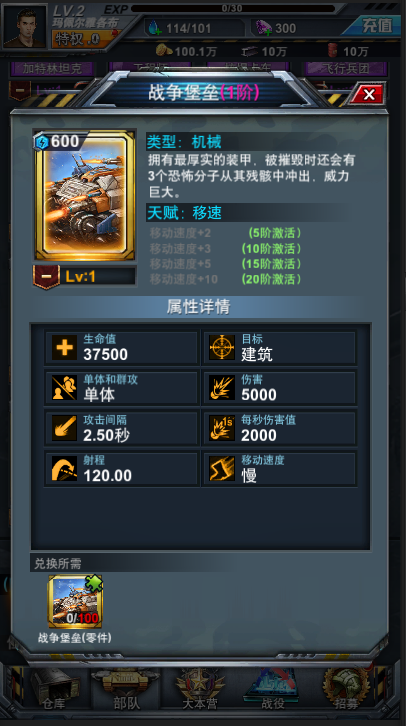Click the 射程 range icon
406x726 pixels.
coord(64,469)
